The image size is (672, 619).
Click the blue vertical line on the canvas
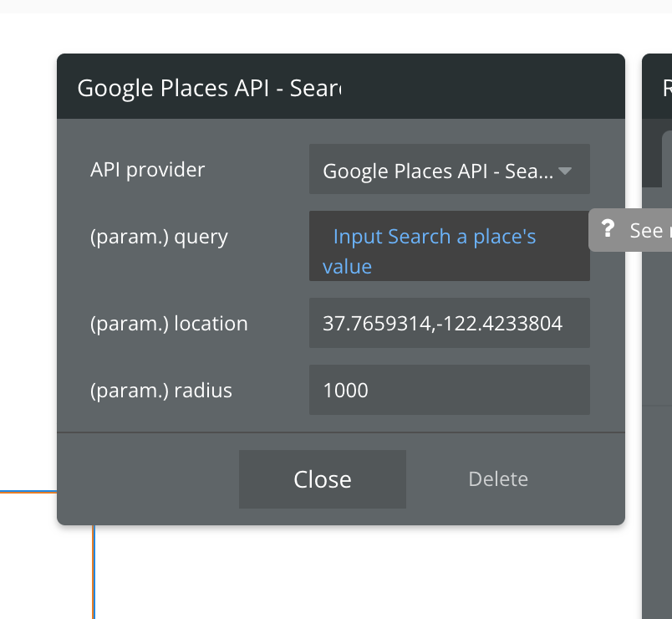(94, 573)
